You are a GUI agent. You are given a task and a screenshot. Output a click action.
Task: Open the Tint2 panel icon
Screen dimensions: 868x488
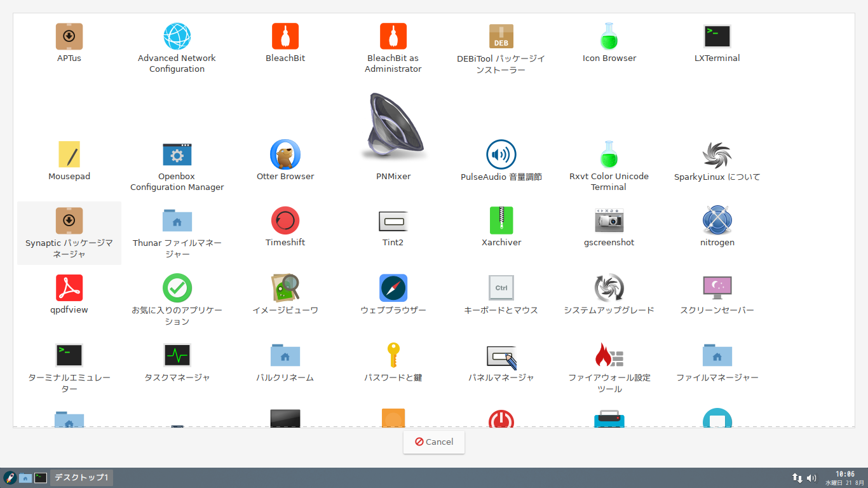click(393, 220)
